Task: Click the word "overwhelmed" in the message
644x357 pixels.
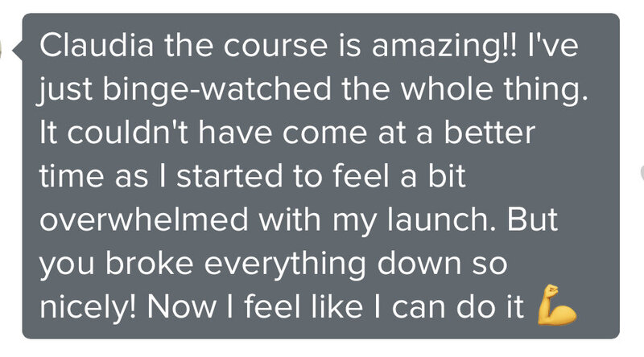Action: (x=144, y=220)
